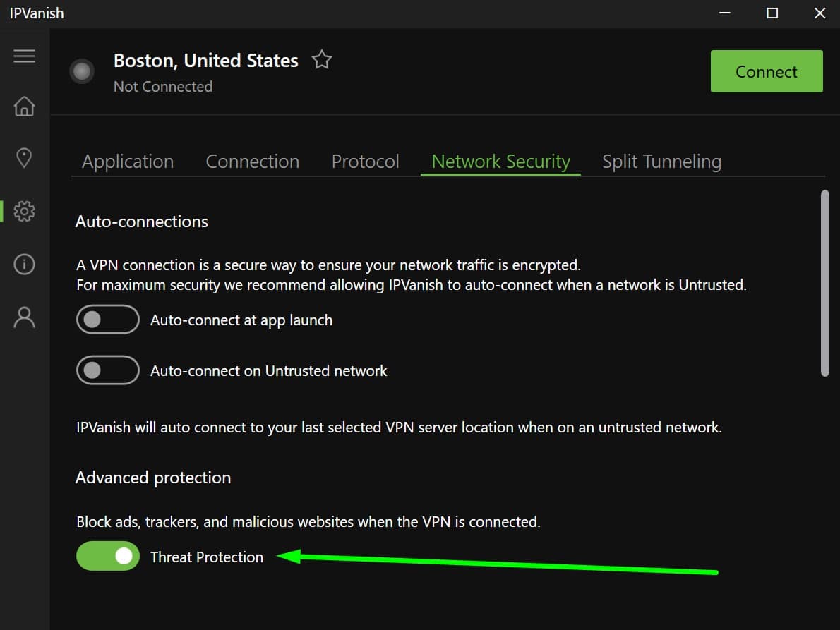
Task: Switch to the Connection tab
Action: coord(252,161)
